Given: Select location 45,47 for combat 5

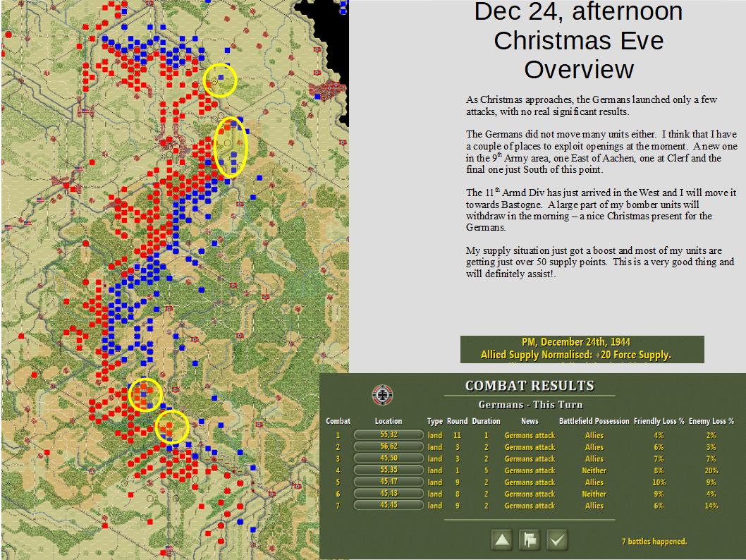Looking at the screenshot, I should (389, 482).
